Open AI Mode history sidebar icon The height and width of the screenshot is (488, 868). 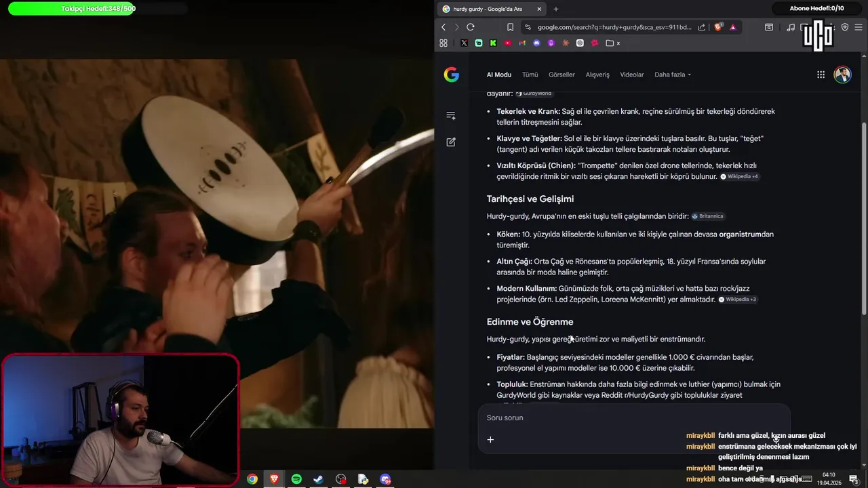point(451,115)
